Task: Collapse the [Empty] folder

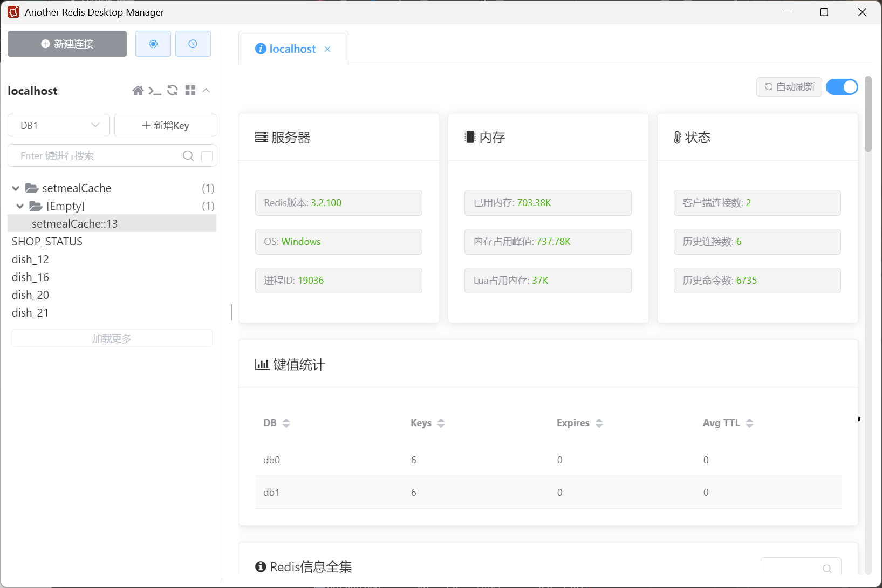Action: (x=20, y=206)
